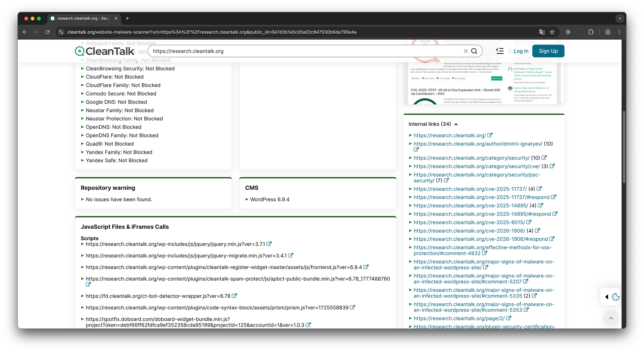Screen dimensions: 644x352
Task: Click 'Yandex Safe: Not Blocked' row
Action: [117, 161]
